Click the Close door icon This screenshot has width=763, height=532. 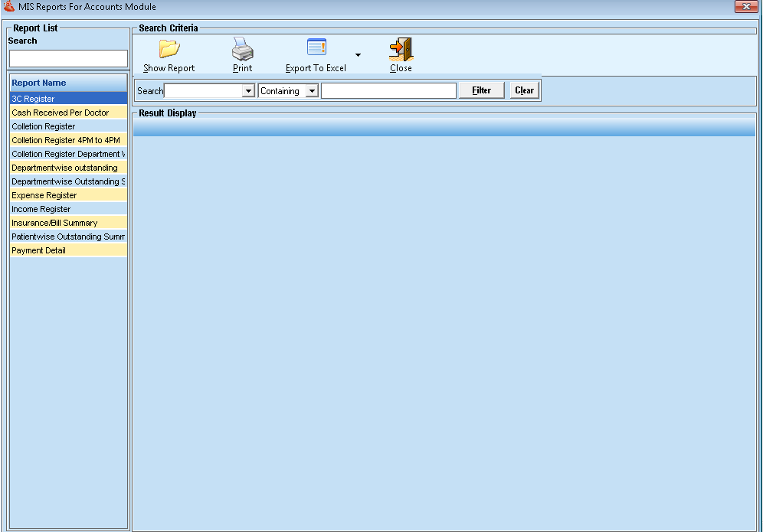pos(401,49)
